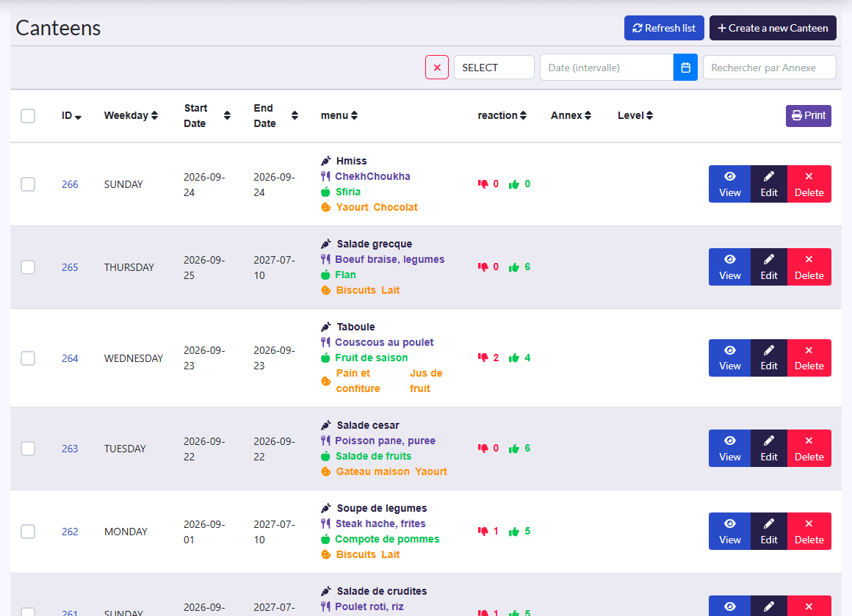Viewport: 852px width, 616px height.
Task: Open canteen ID 264 link
Action: coord(70,358)
